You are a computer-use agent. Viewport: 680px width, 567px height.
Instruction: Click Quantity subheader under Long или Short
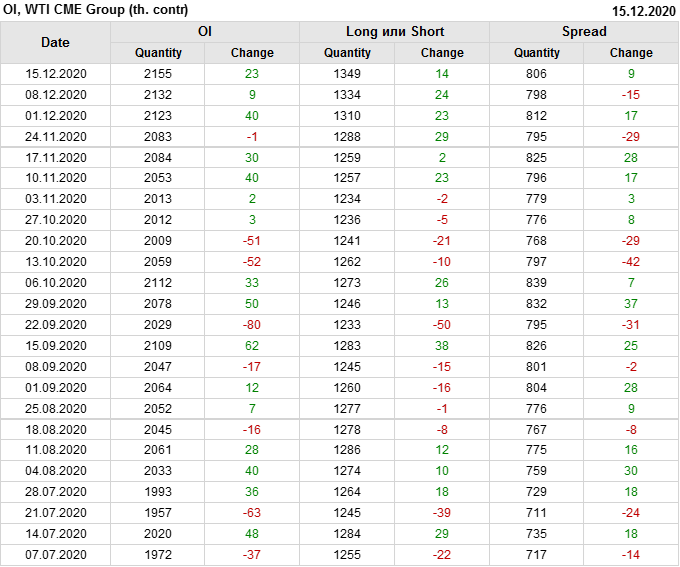click(x=347, y=53)
